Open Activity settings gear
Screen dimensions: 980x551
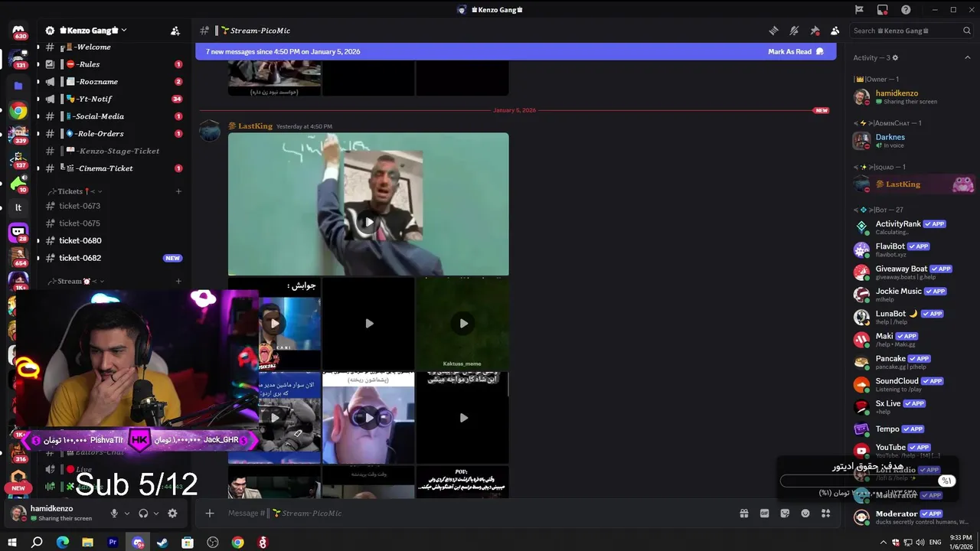click(x=896, y=57)
